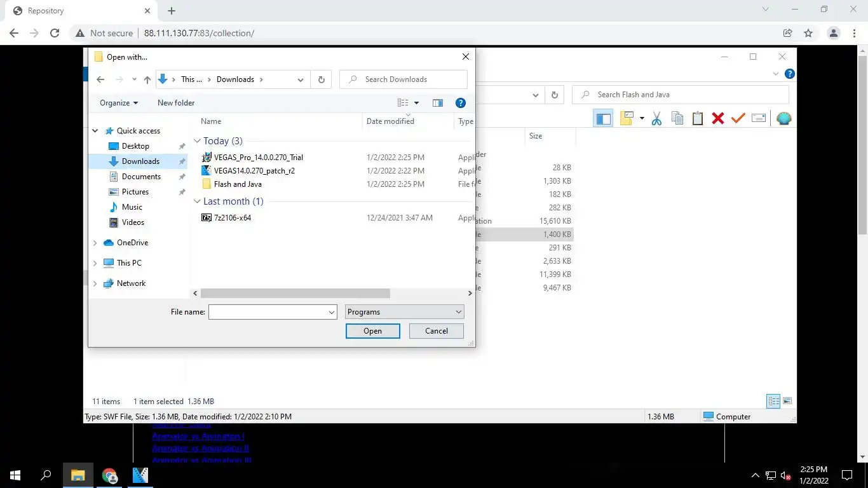Select Music in the navigation pane
This screenshot has width=868, height=488.
(132, 207)
